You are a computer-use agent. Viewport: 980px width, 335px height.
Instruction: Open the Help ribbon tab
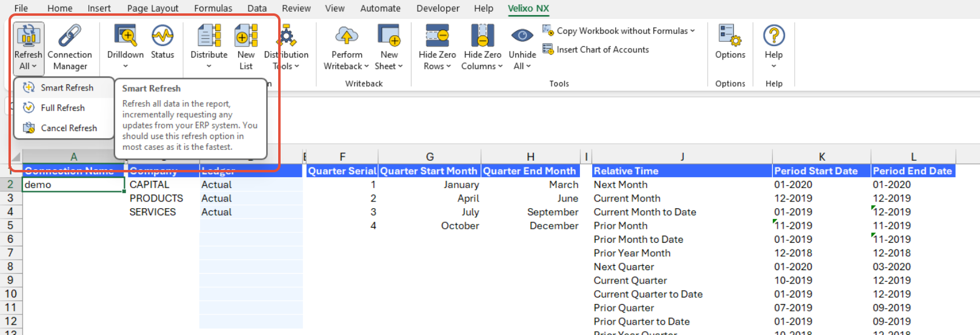(x=484, y=8)
